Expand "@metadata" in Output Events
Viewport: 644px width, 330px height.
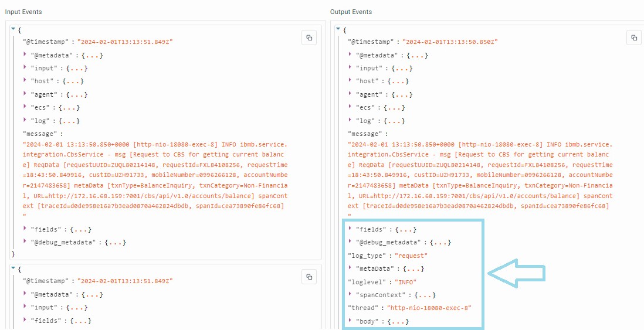[350, 55]
